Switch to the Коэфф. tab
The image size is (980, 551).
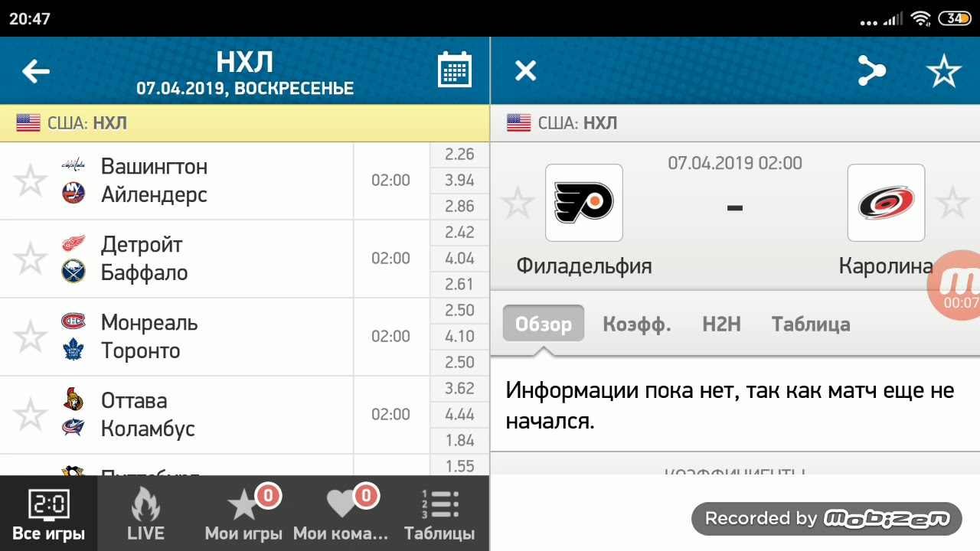[x=637, y=324]
